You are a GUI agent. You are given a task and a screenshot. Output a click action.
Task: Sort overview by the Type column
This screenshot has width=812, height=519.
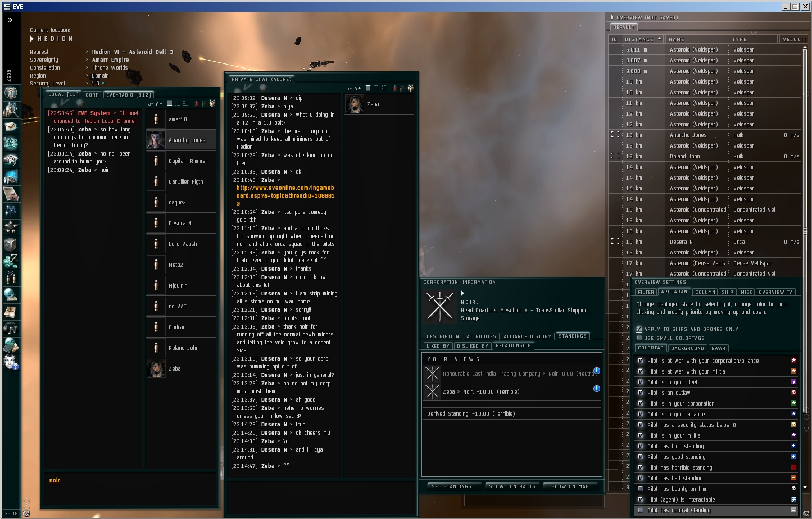click(x=754, y=39)
